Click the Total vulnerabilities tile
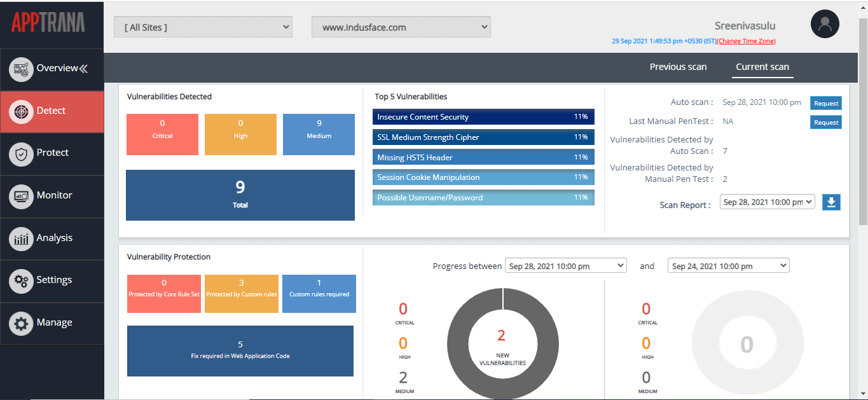 pyautogui.click(x=240, y=195)
